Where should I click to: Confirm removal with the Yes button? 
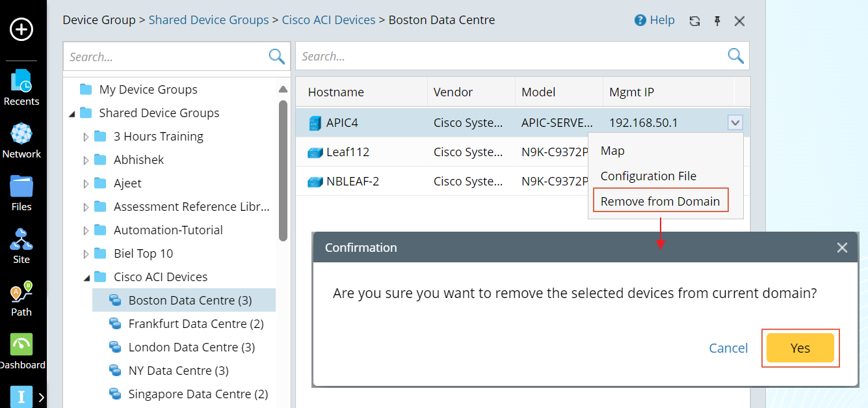coord(800,348)
